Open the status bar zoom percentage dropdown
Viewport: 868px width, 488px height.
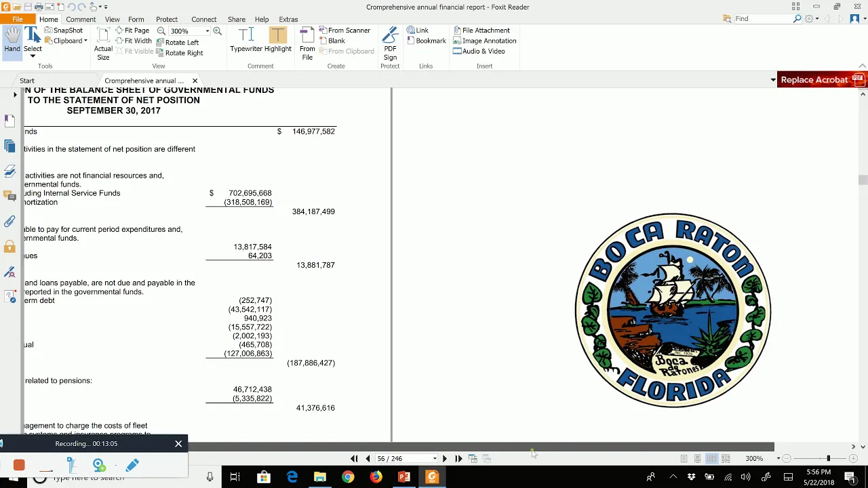coord(778,459)
